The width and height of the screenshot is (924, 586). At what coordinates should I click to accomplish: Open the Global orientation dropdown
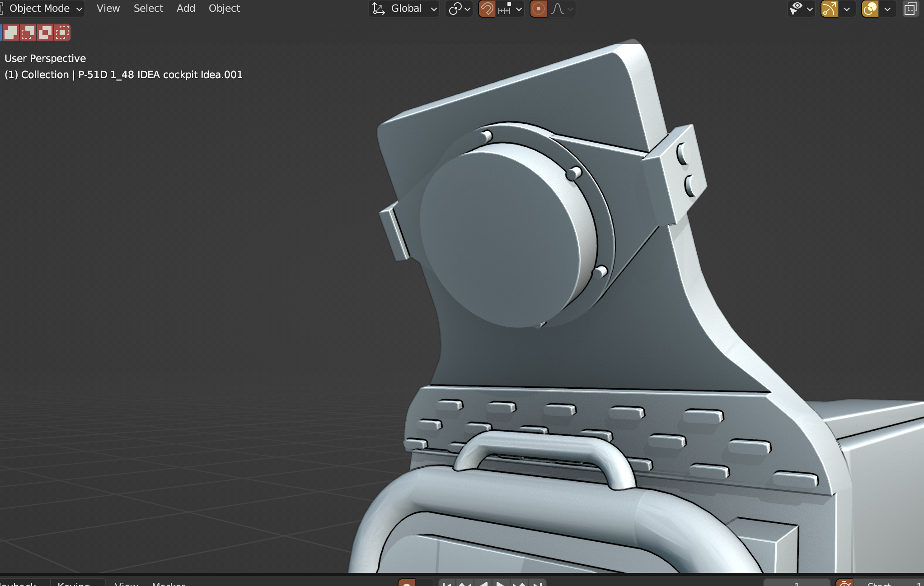tap(404, 9)
